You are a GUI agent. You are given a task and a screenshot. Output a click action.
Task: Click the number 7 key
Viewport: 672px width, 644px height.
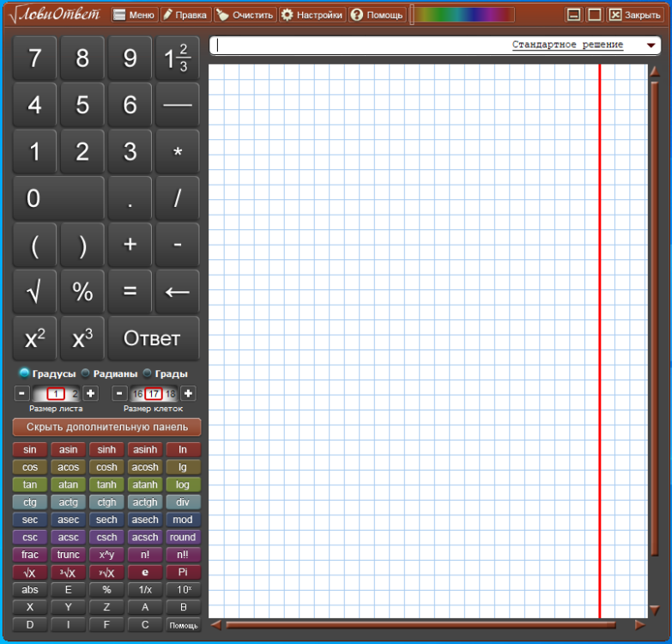tap(34, 58)
